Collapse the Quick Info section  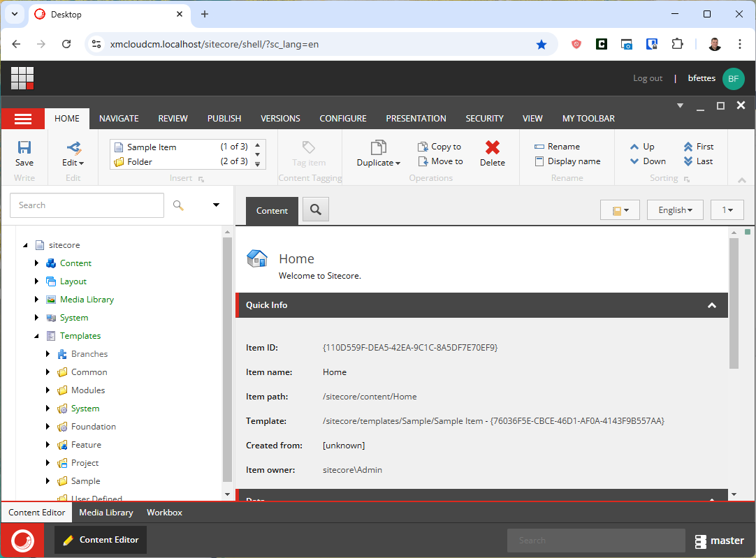coord(712,305)
